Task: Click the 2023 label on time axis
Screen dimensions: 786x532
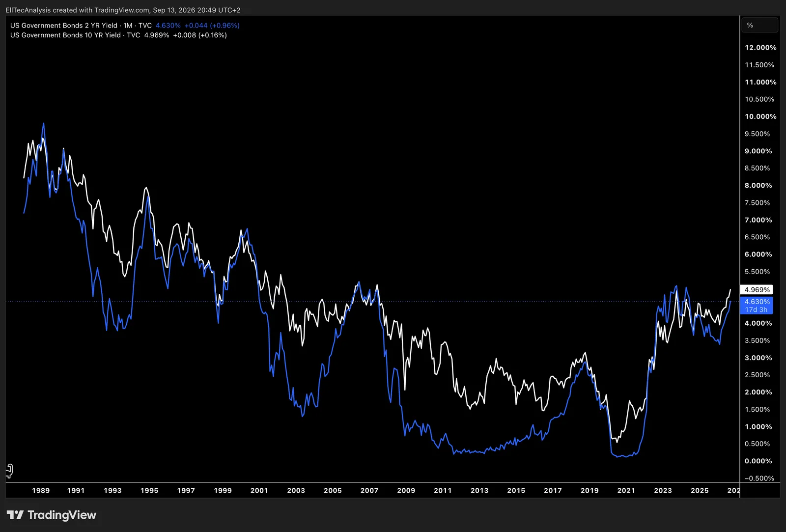Action: coord(663,490)
